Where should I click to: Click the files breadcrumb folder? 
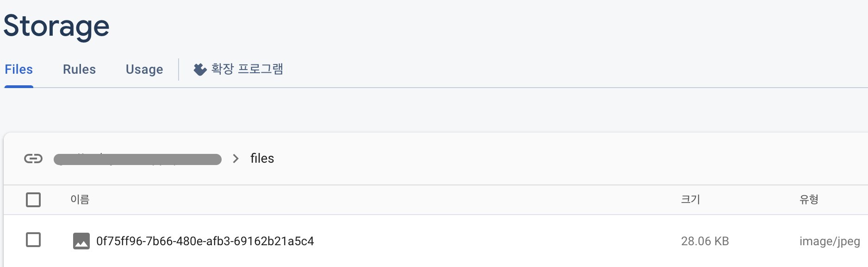(x=262, y=159)
